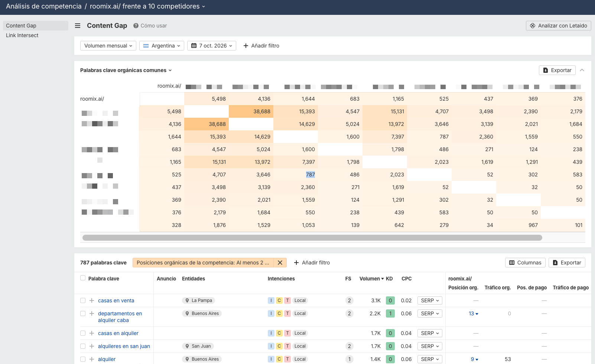This screenshot has width=595, height=364.
Task: Check the 'casas en alquiler' row checkbox
Action: (x=83, y=333)
